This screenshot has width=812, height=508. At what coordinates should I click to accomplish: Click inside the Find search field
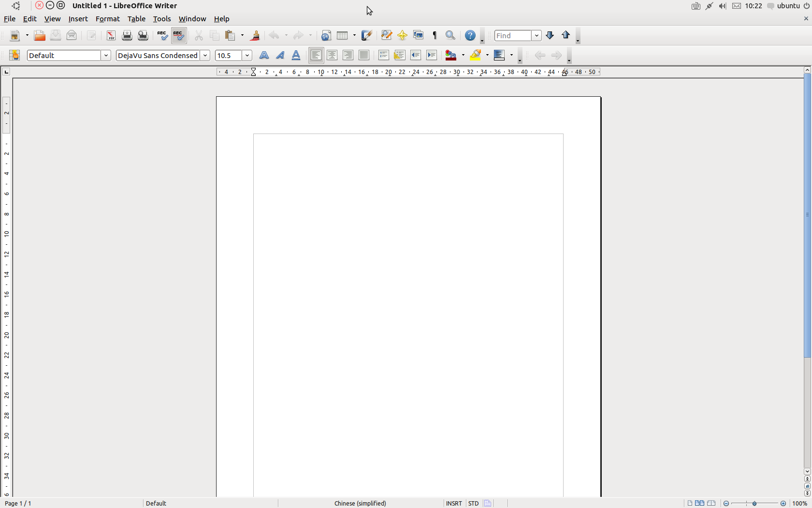point(513,36)
